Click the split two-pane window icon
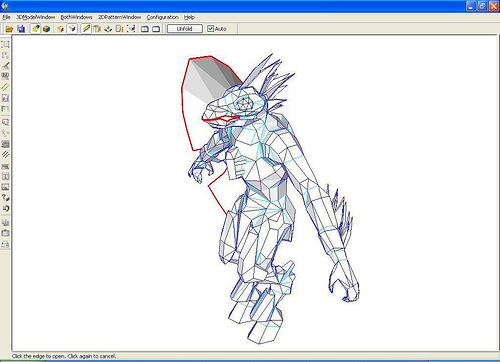 [x=145, y=29]
